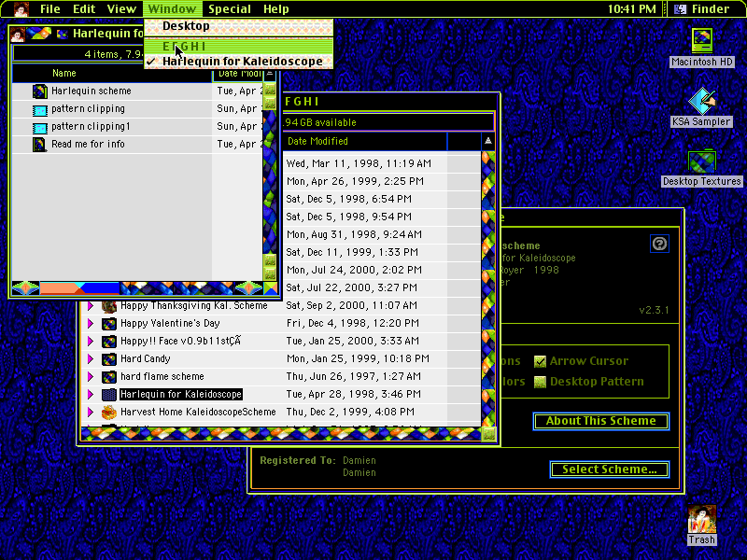
Task: Click the 10:41 PM menu bar clock
Action: click(x=632, y=8)
